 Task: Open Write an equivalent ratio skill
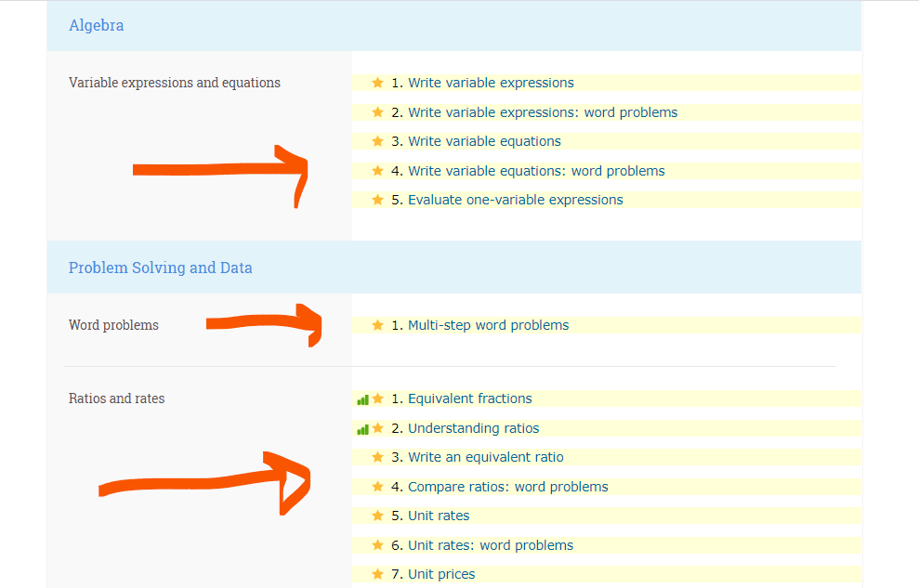486,457
